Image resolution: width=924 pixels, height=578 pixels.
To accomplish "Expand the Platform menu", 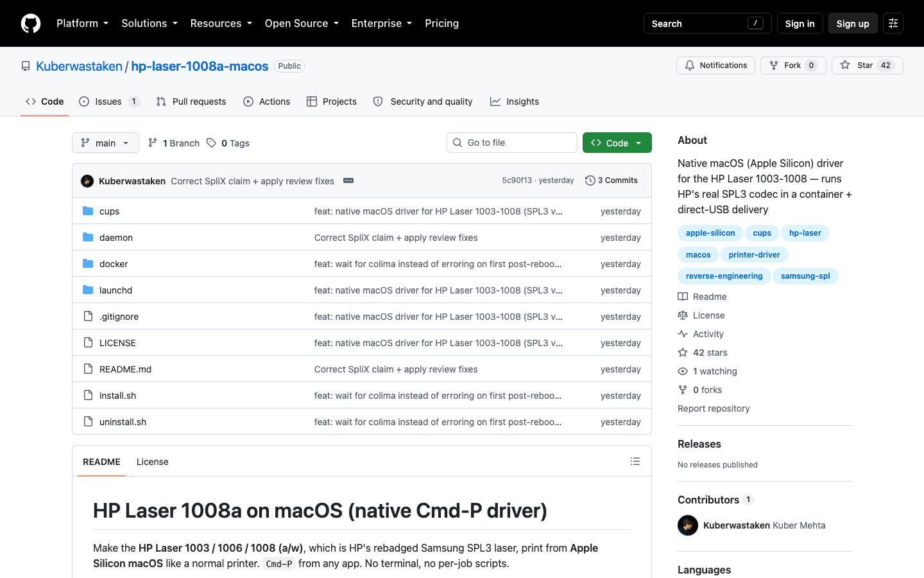I will [x=82, y=23].
